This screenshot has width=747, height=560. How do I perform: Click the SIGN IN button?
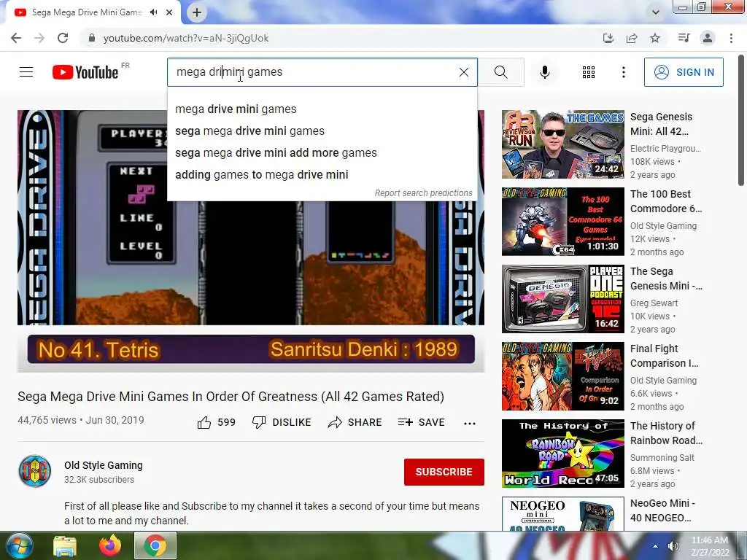[x=684, y=72]
